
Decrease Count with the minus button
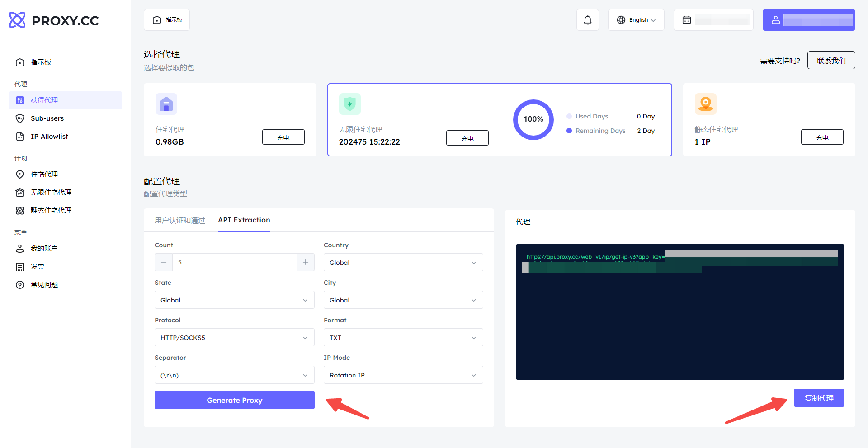click(164, 262)
